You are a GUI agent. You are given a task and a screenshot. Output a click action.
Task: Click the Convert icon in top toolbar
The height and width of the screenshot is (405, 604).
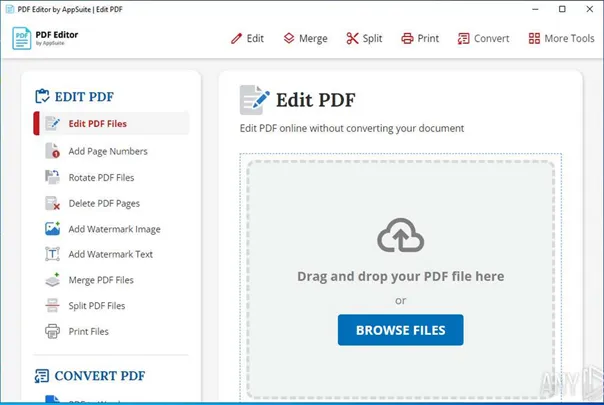click(x=463, y=39)
